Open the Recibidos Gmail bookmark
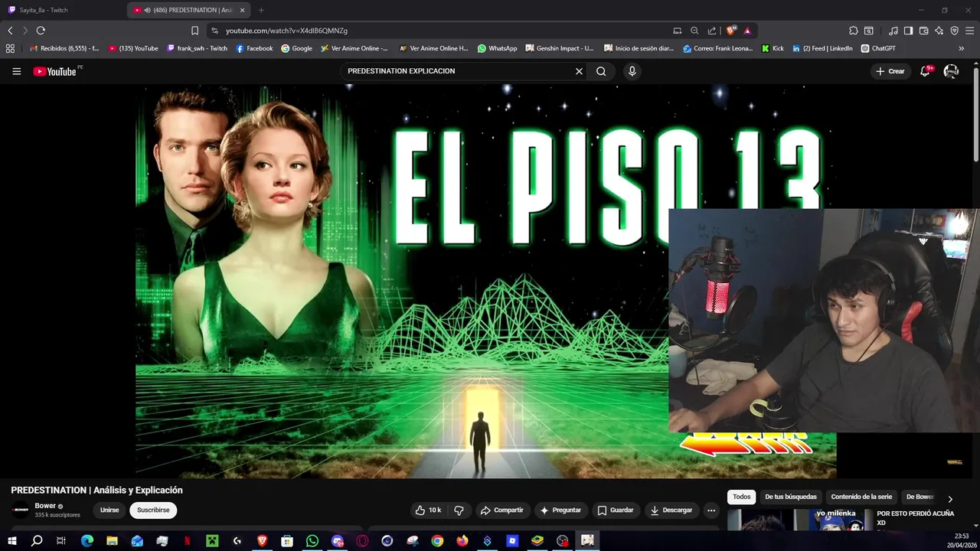 coord(64,48)
